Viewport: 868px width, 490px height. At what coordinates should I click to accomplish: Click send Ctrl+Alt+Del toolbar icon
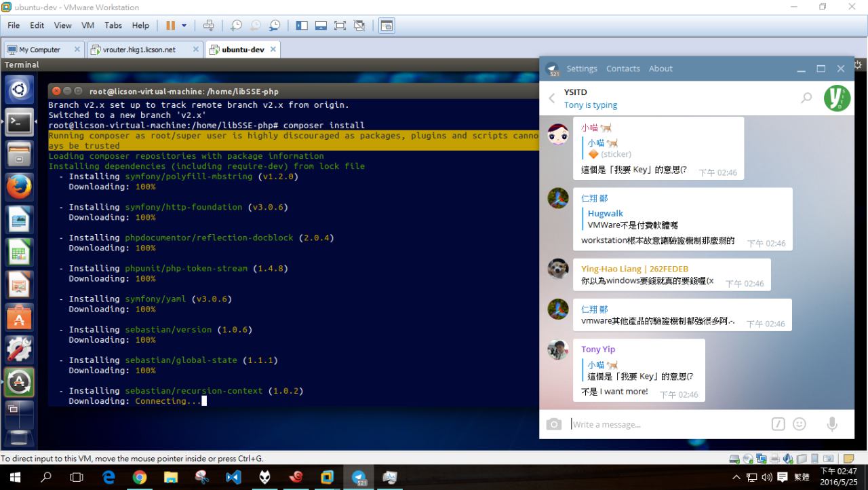point(209,26)
